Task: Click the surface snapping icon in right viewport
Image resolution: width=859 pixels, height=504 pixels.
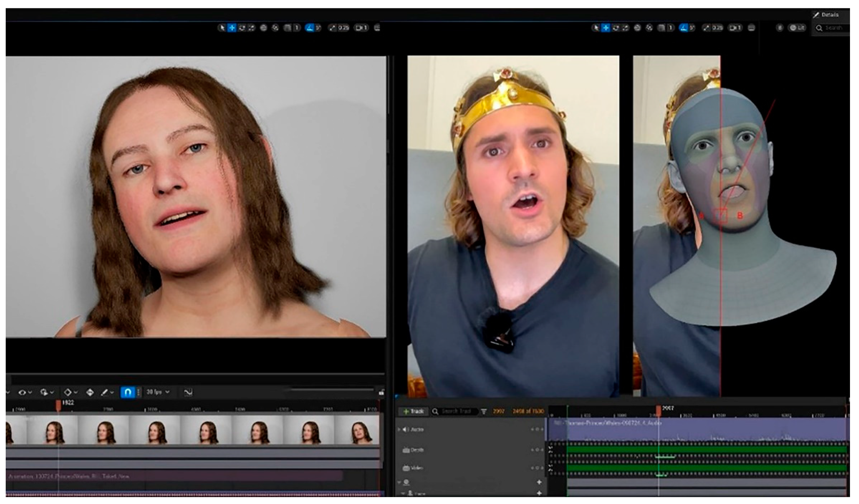Action: click(x=649, y=28)
